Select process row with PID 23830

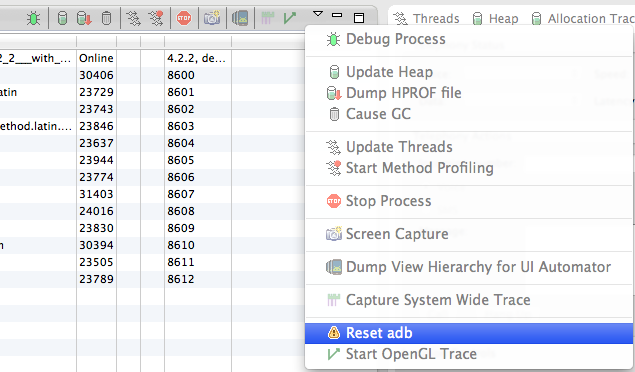coord(152,228)
